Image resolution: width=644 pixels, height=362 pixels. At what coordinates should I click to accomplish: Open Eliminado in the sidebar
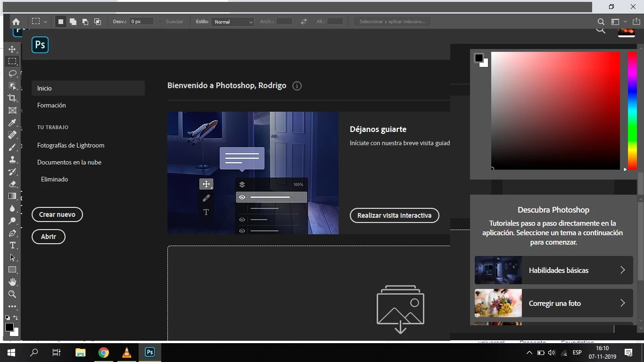54,179
